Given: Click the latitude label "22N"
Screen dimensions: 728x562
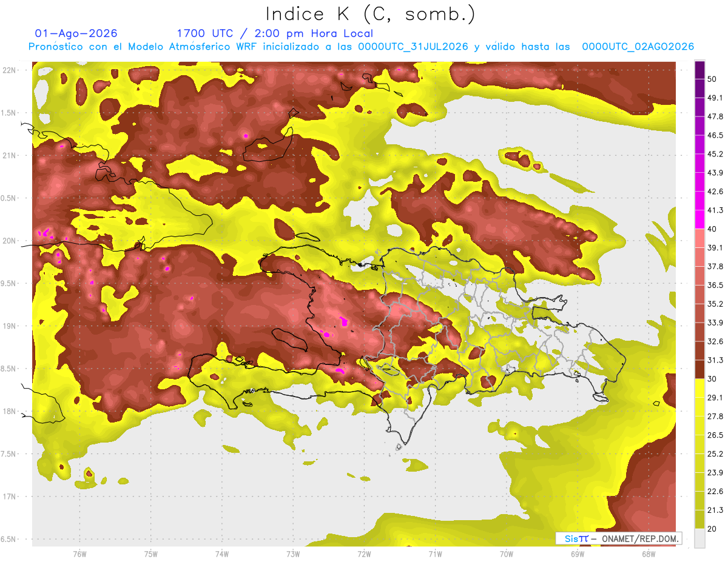Looking at the screenshot, I should pyautogui.click(x=9, y=70).
